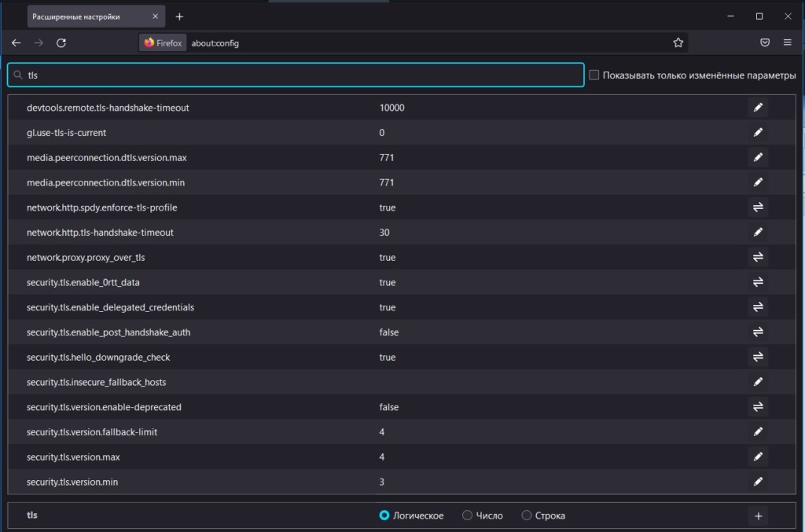
Task: Open a new tab with plus button
Action: (x=179, y=17)
